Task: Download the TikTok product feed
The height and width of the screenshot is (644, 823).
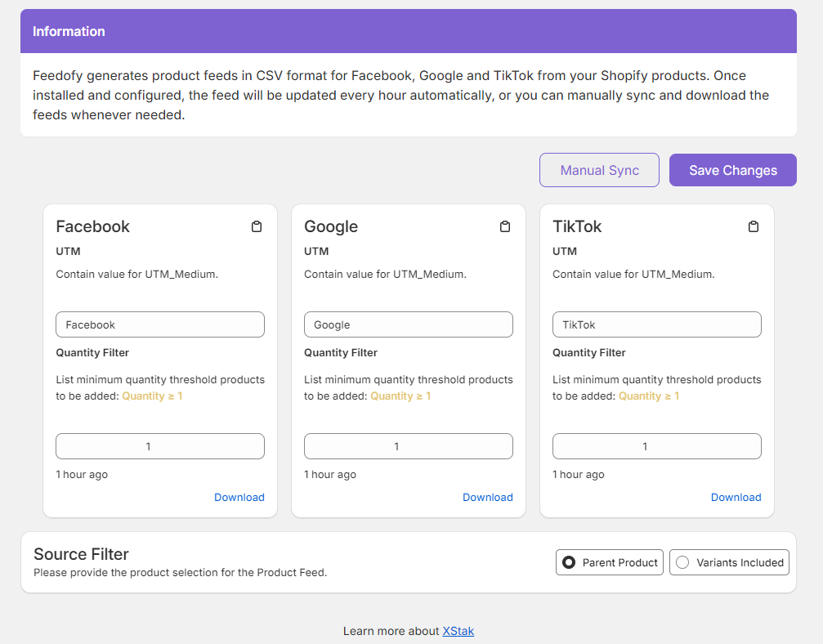Action: pyautogui.click(x=736, y=497)
